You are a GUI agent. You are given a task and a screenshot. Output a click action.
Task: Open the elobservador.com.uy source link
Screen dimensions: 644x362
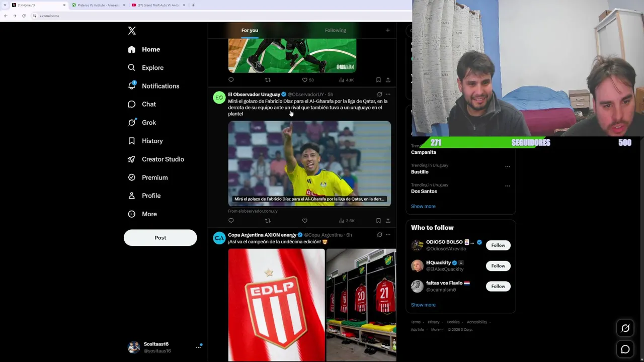pos(253,211)
